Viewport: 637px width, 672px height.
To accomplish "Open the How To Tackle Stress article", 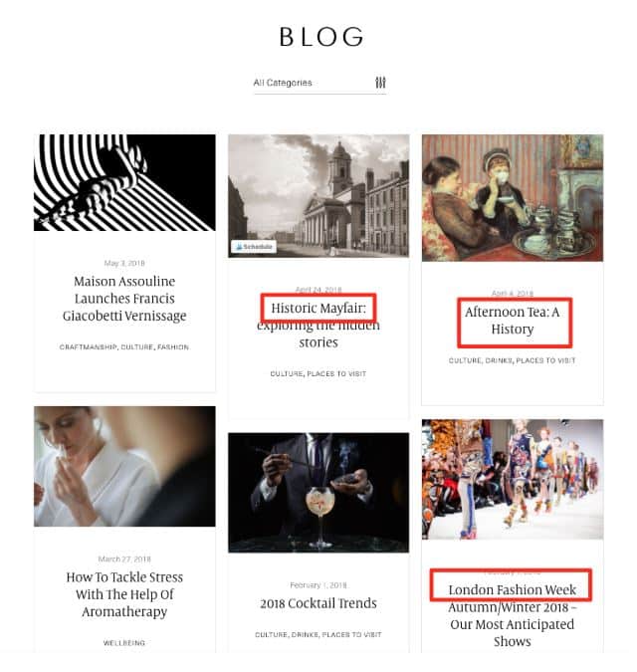I will [124, 594].
